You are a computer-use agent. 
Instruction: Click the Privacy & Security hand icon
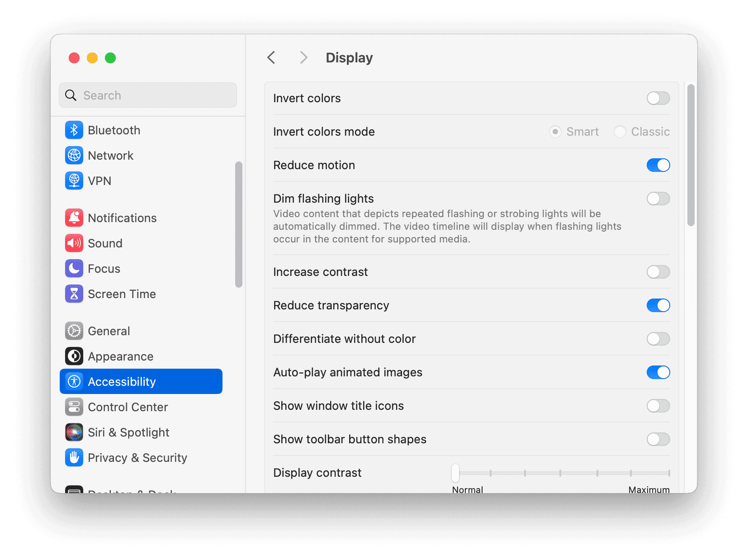pyautogui.click(x=74, y=458)
